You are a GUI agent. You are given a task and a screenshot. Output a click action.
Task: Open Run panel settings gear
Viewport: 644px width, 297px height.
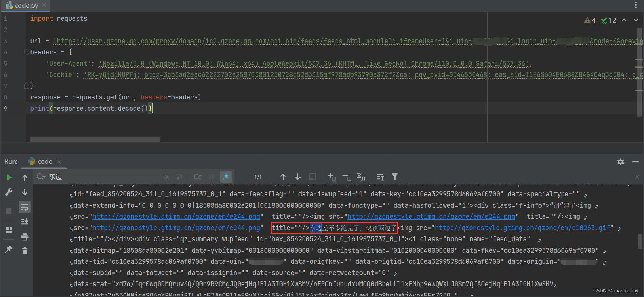click(620, 162)
